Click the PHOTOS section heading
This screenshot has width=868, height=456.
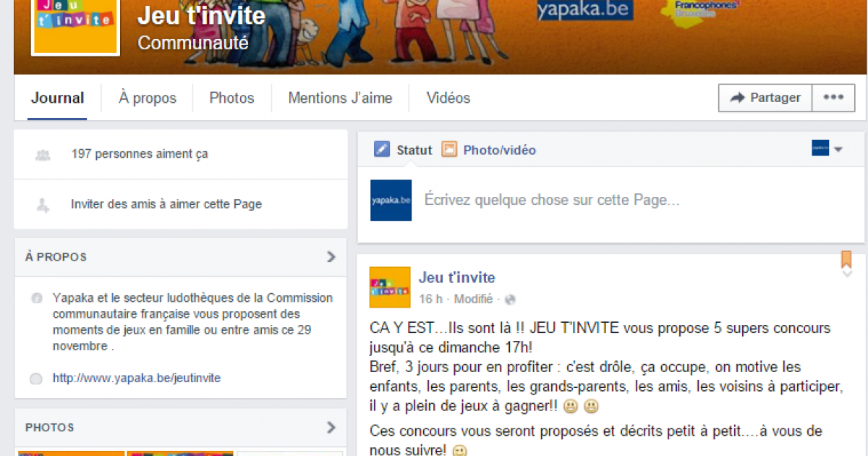[x=49, y=428]
